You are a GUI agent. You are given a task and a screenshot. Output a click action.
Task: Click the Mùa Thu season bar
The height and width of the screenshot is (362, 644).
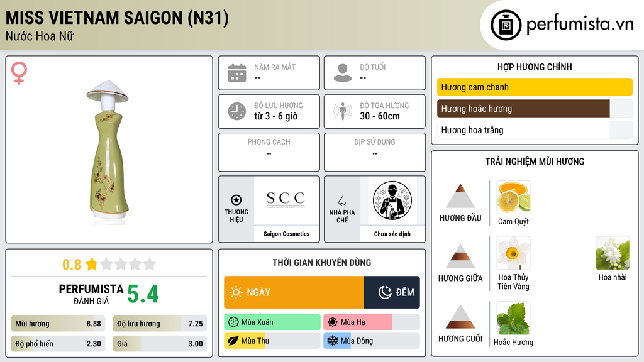tap(272, 341)
